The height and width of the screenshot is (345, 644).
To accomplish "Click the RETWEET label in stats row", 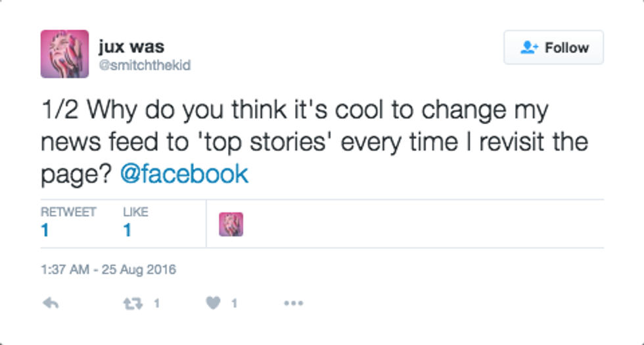I will click(68, 212).
